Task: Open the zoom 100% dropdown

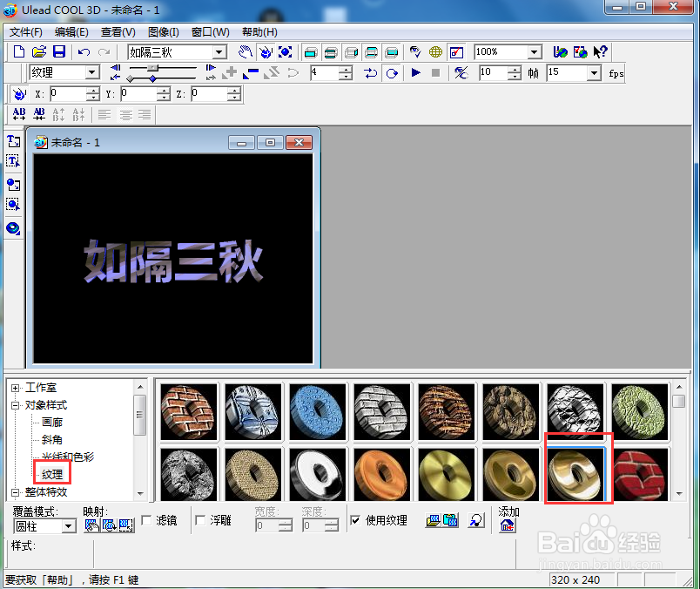Action: pos(534,52)
